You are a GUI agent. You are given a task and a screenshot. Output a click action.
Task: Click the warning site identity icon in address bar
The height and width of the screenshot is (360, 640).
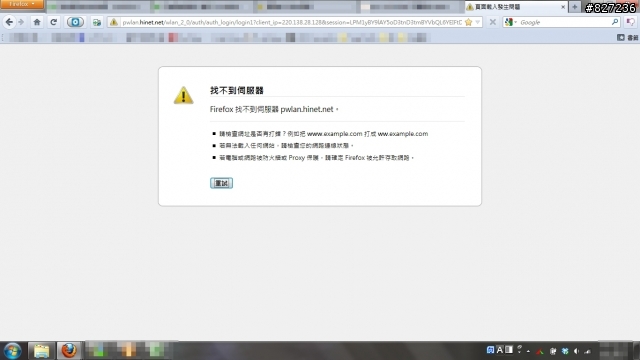point(114,22)
